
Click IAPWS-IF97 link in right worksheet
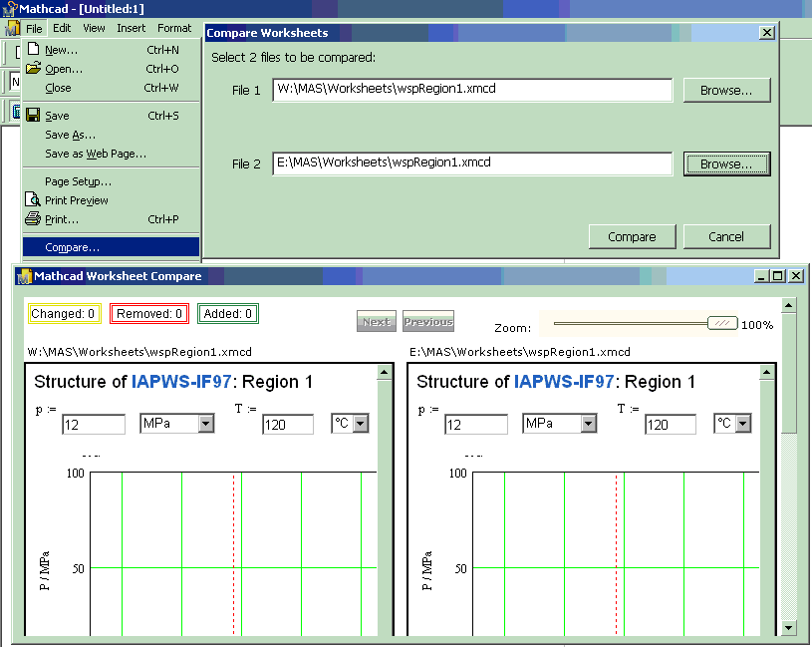pos(564,382)
